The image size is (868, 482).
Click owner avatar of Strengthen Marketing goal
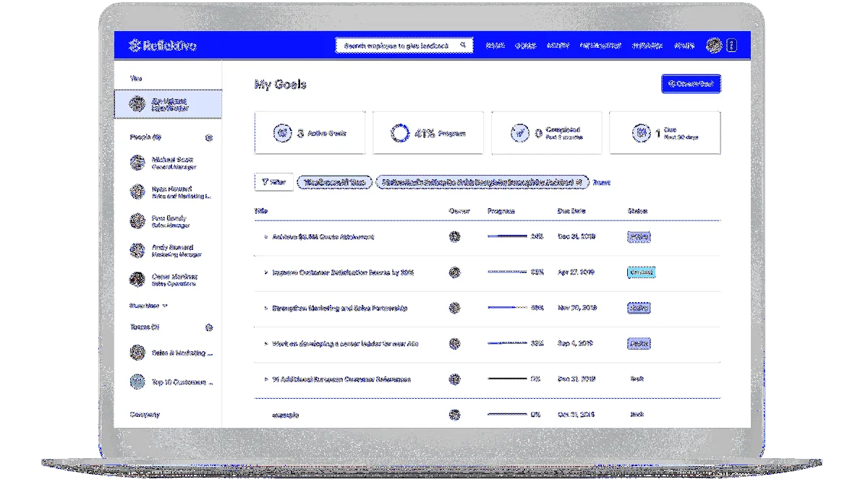coord(454,308)
